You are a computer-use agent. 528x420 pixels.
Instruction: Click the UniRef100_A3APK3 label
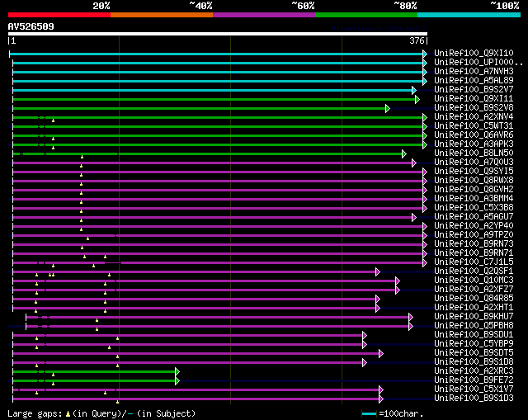(474, 144)
